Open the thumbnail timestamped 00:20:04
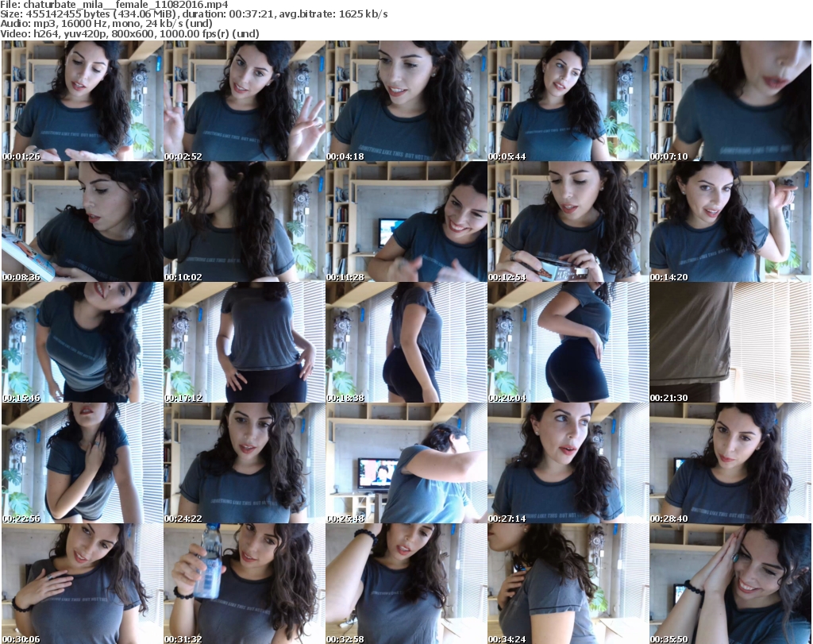 pyautogui.click(x=568, y=342)
